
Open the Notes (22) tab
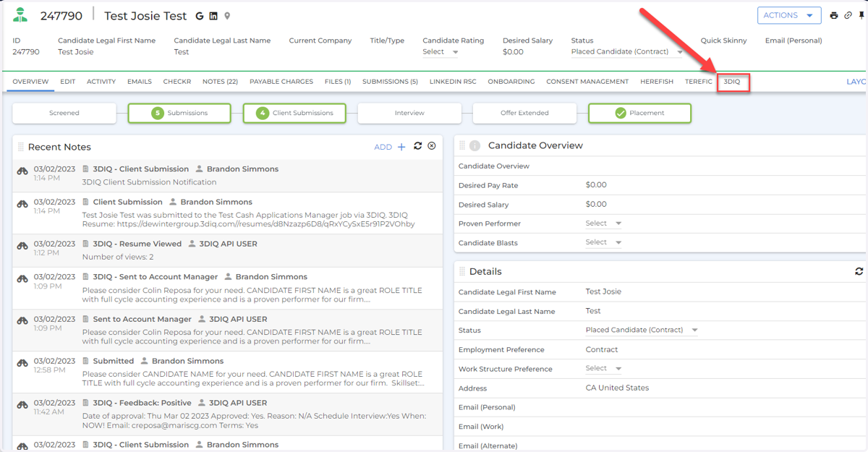click(x=220, y=82)
